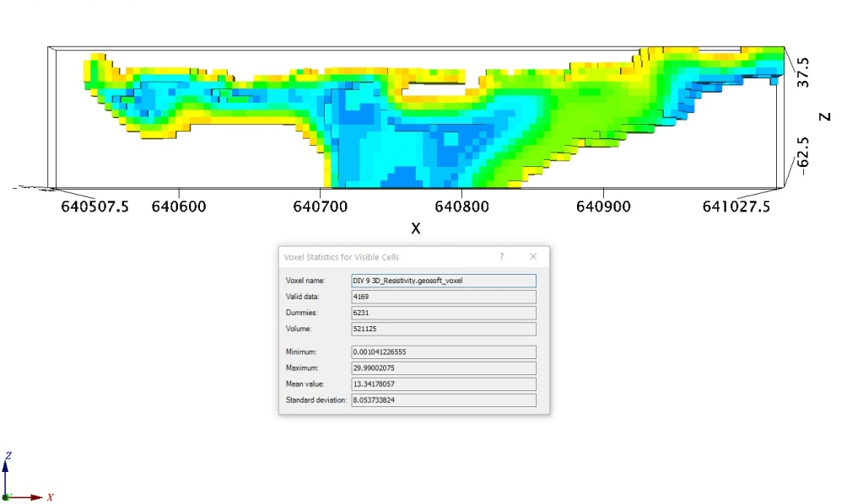This screenshot has height=504, width=863.
Task: Click the Voxel Statistics dialog title bar
Action: pos(380,256)
